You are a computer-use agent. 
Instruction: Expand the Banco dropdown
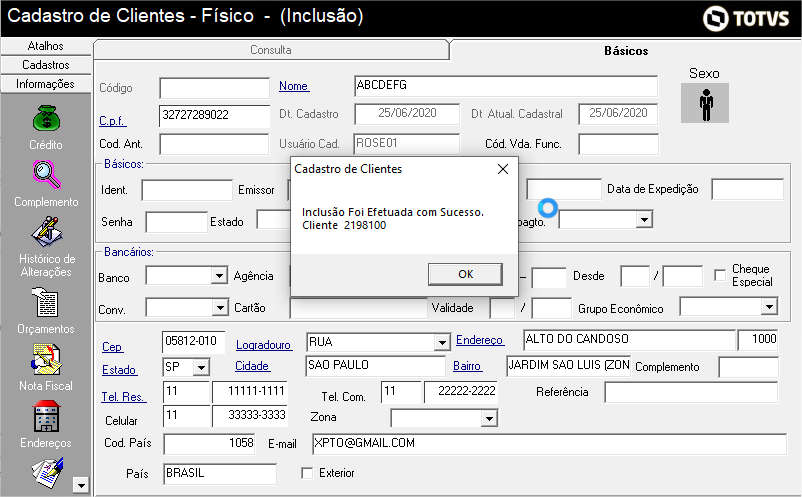[x=219, y=276]
